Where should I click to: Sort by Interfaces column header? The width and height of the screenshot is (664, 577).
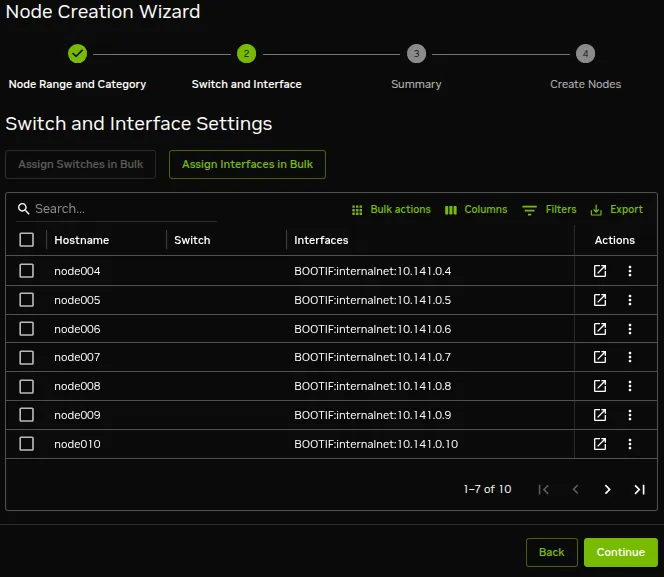[321, 240]
